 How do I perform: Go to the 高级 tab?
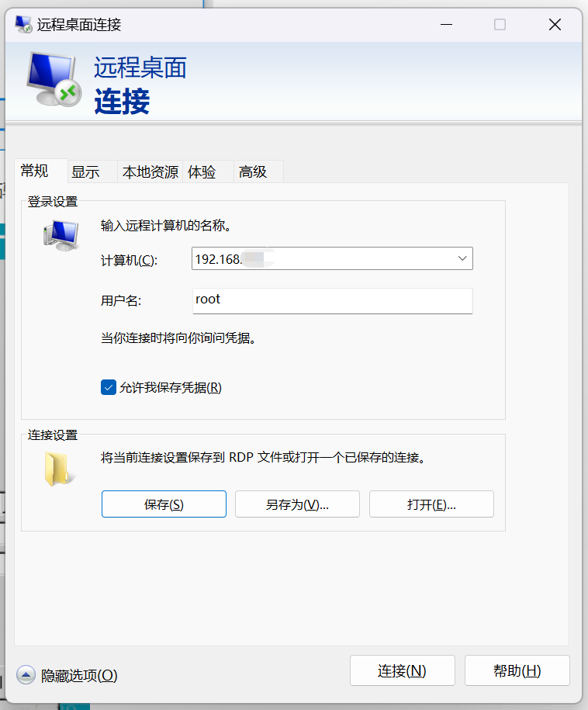coord(253,172)
